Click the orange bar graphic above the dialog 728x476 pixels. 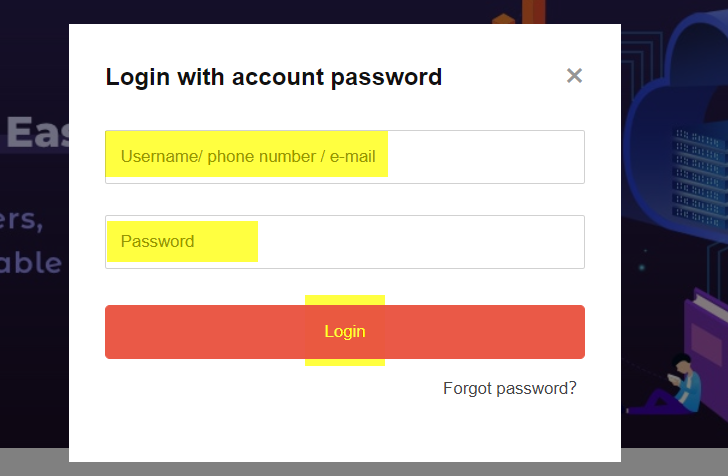(533, 12)
